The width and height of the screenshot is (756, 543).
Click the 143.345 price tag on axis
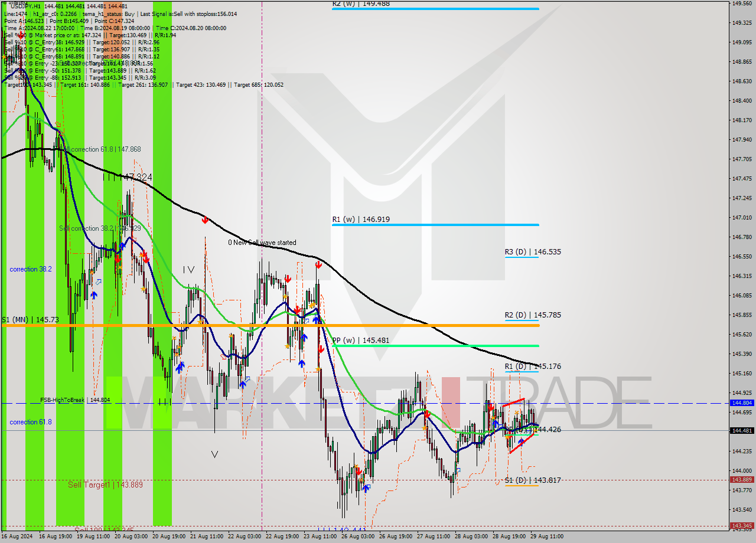(x=742, y=525)
